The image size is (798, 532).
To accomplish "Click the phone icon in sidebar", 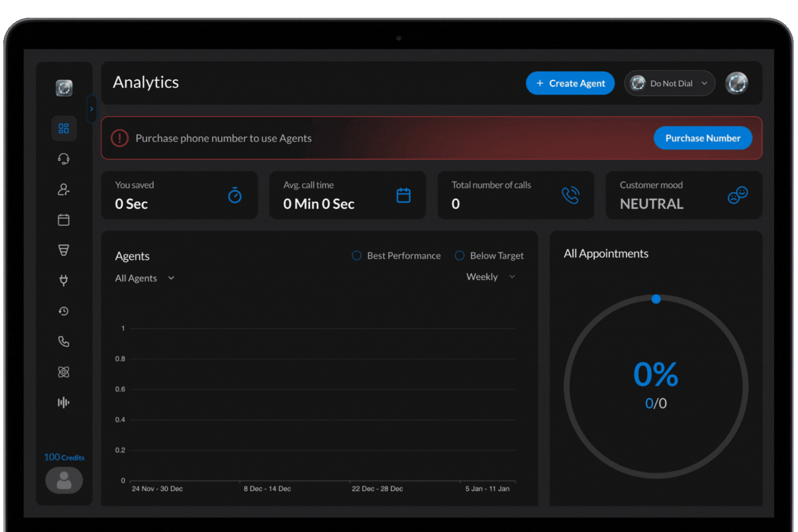I will coord(64,342).
